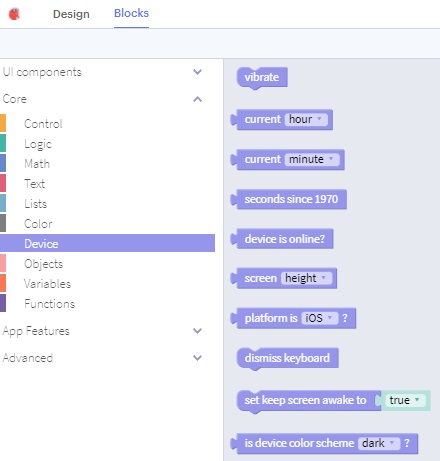The height and width of the screenshot is (461, 440).
Task: Pick the vibrate block
Action: pyautogui.click(x=262, y=77)
